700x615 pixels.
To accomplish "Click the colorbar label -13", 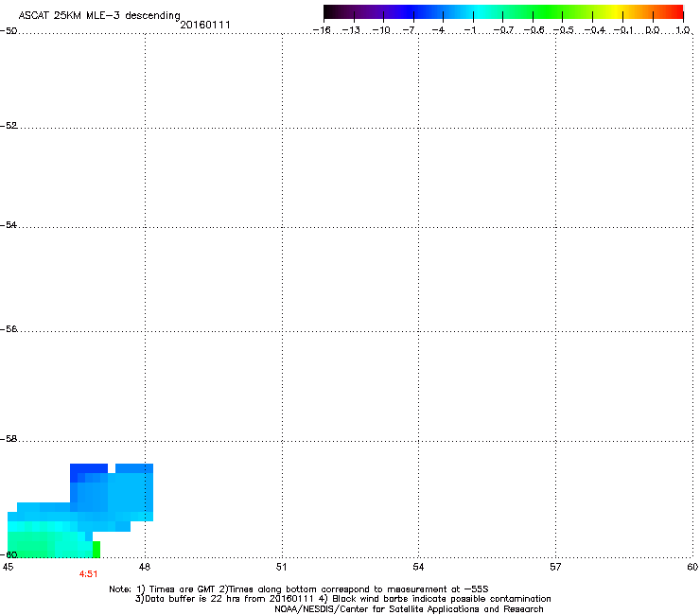I will tap(351, 30).
